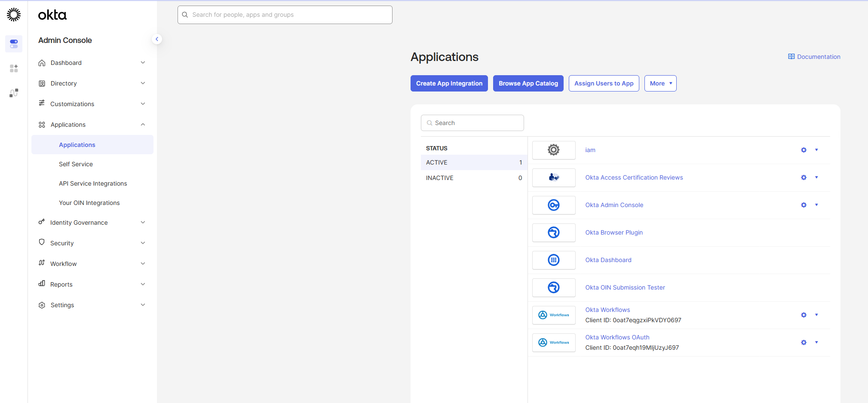Click the gear icon for iam app
868x403 pixels.
tap(804, 150)
